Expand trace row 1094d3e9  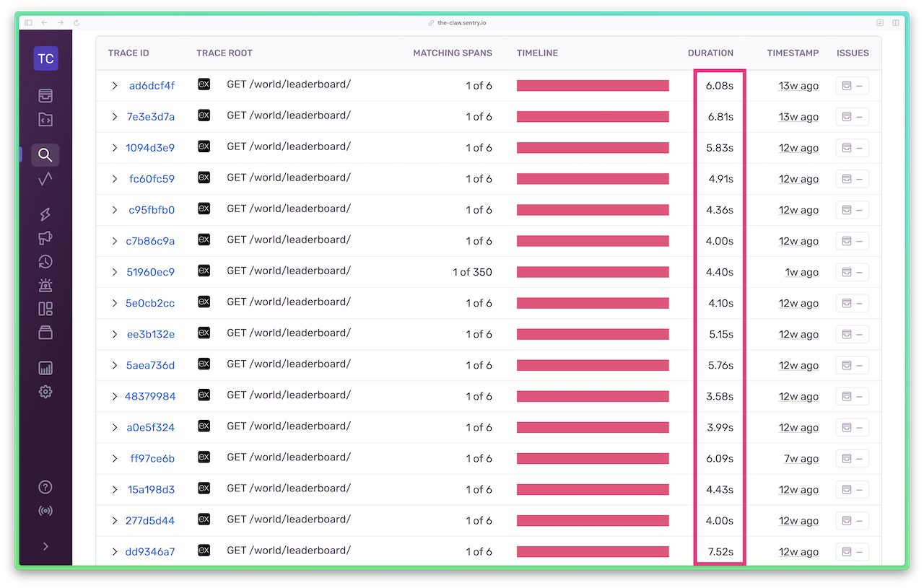114,148
